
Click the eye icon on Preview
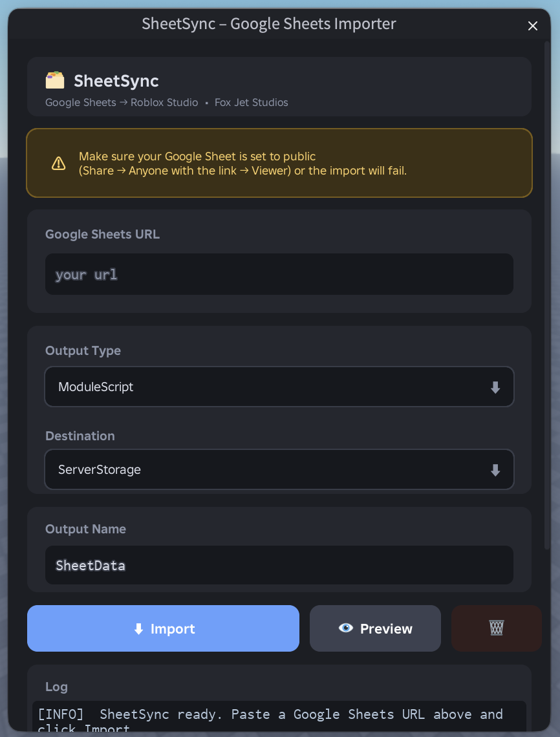click(x=346, y=628)
